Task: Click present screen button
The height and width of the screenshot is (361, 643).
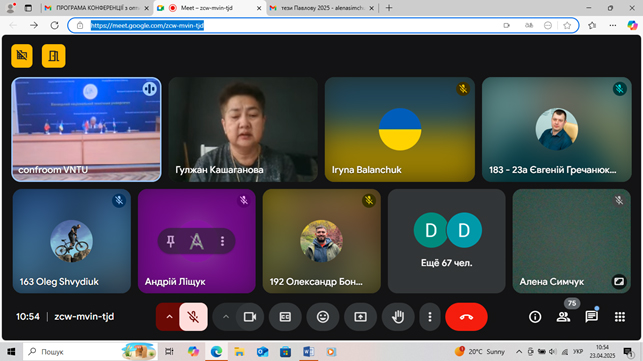Action: [360, 317]
